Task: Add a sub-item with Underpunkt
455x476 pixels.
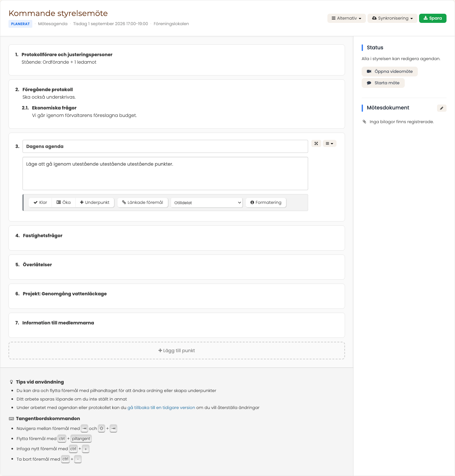Action: (x=95, y=203)
